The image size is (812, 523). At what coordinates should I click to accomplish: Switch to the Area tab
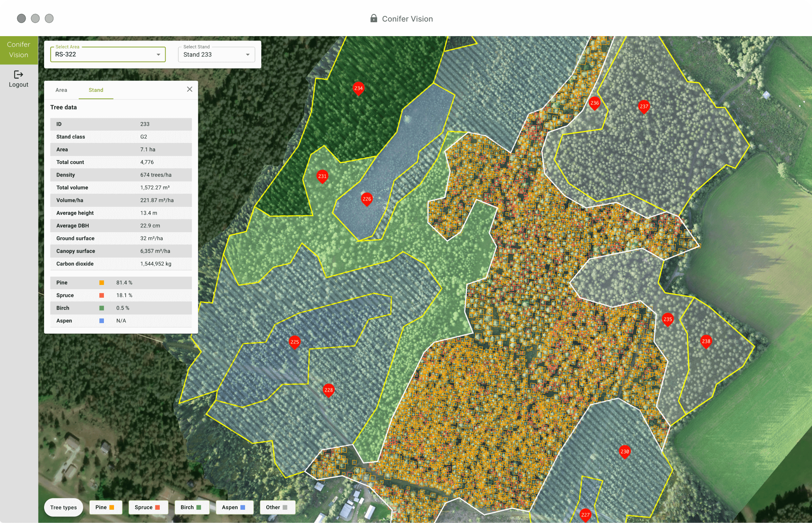(x=62, y=90)
